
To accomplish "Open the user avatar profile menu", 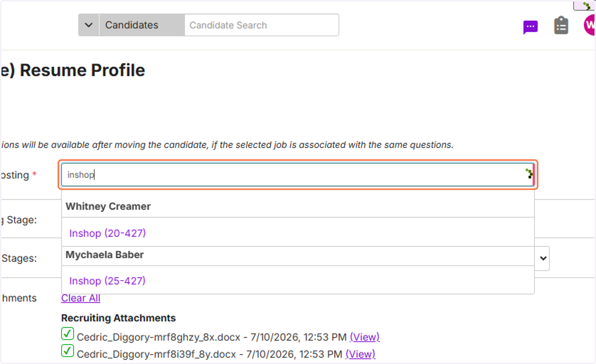I will click(590, 25).
